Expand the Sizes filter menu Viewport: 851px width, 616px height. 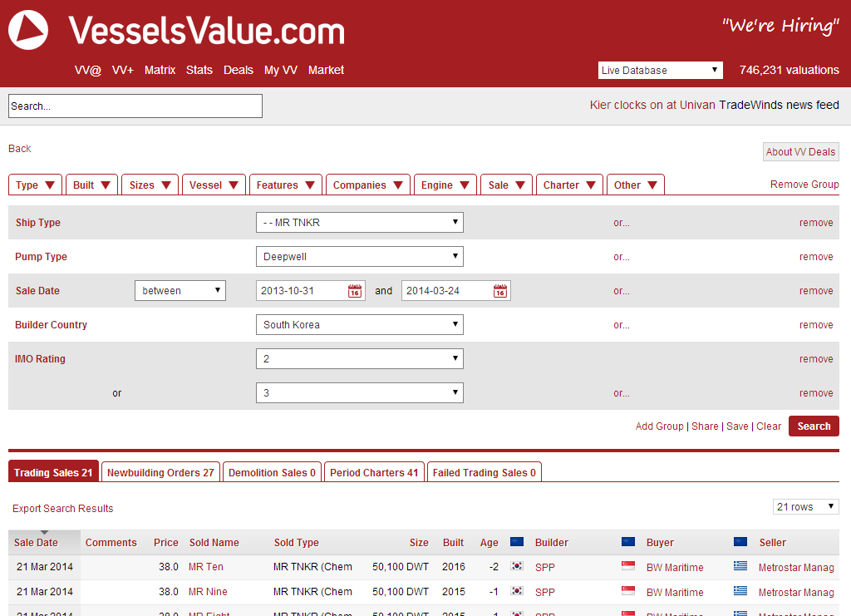pos(150,185)
